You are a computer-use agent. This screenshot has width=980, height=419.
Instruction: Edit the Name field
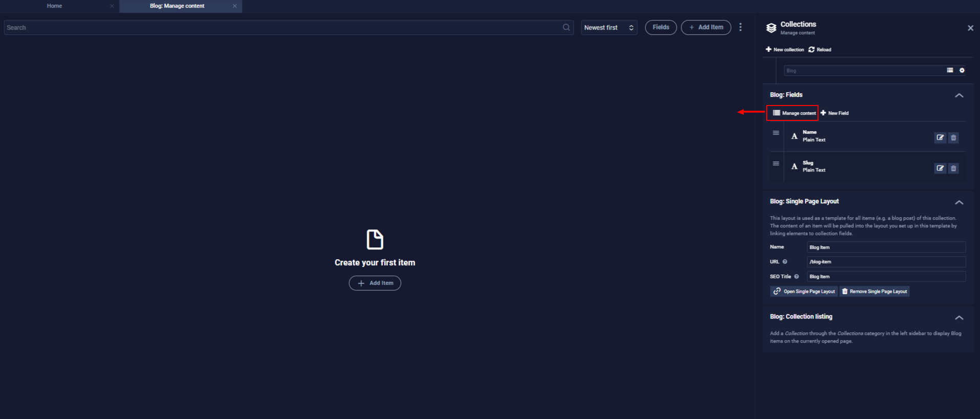pyautogui.click(x=940, y=137)
